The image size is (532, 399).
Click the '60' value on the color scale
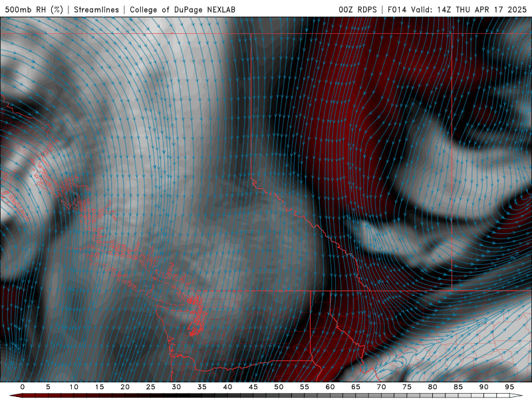(x=330, y=387)
